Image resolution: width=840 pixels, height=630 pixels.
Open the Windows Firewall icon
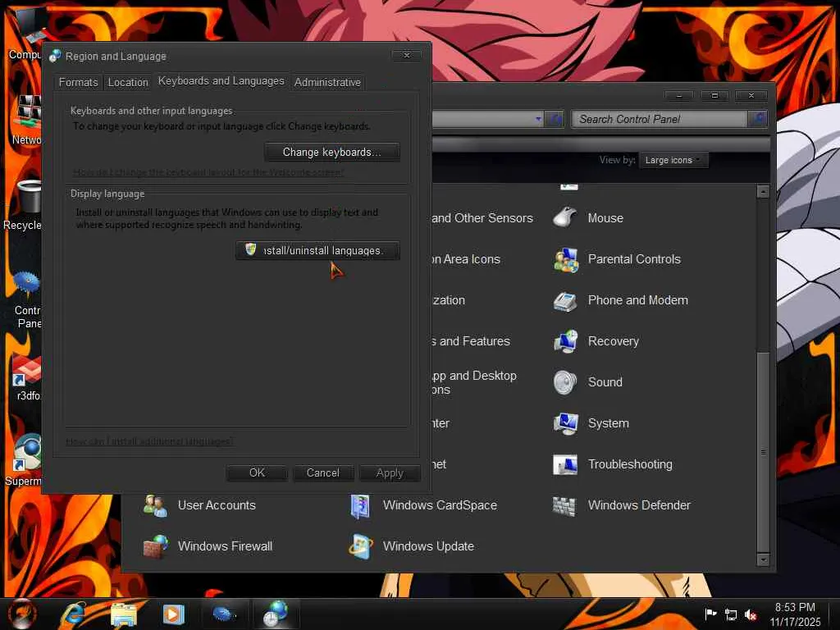pyautogui.click(x=155, y=546)
